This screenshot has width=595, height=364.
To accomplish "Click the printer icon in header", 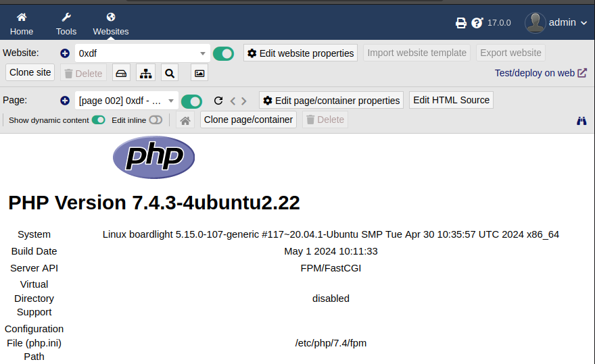I will [x=461, y=23].
